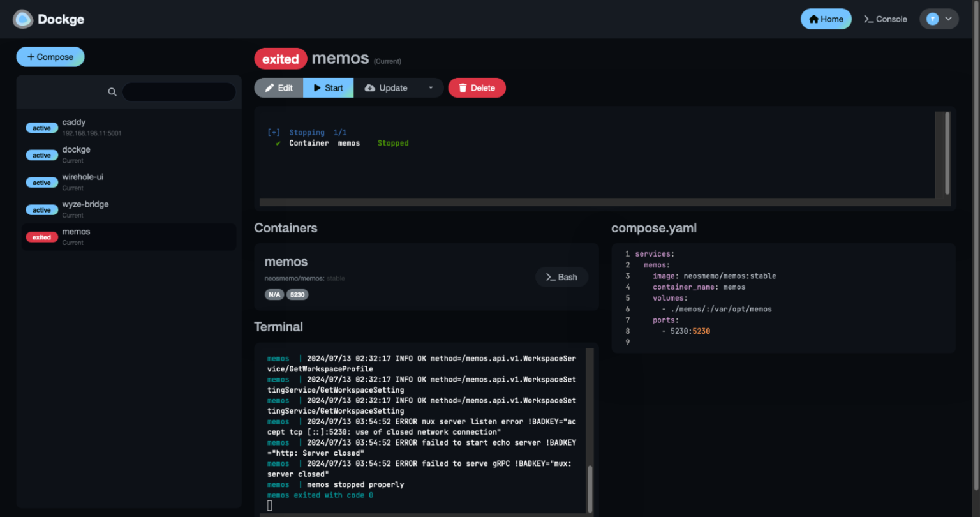Click the Dockge logo icon

coord(22,19)
